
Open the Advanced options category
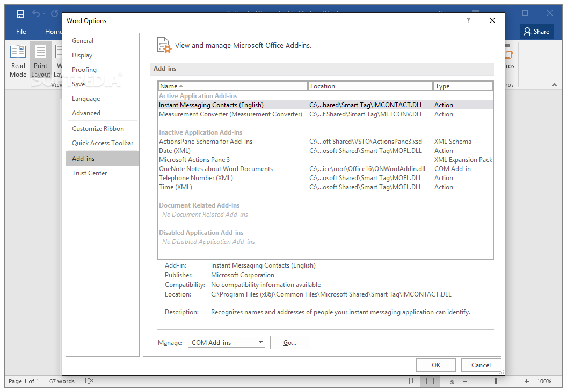[x=103, y=113]
